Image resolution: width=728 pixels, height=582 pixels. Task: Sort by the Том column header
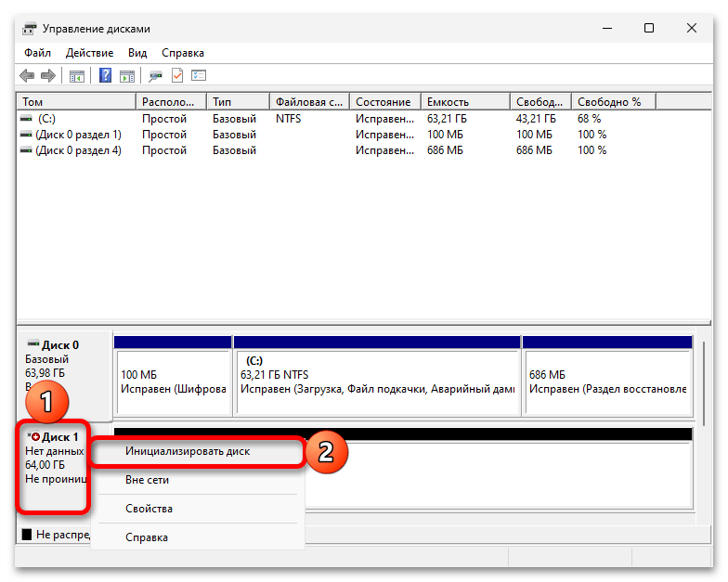click(76, 102)
